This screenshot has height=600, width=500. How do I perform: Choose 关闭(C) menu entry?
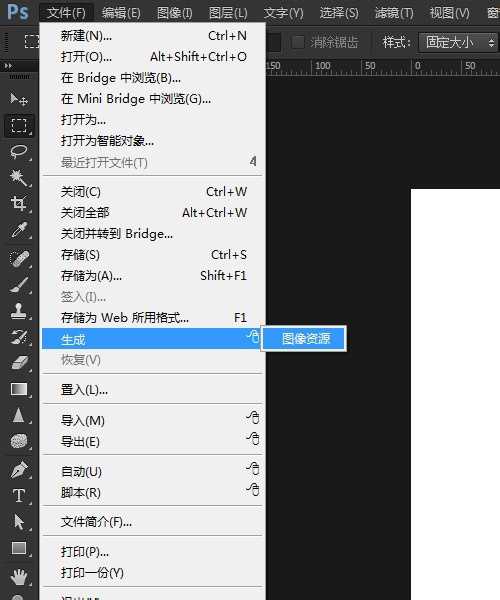[152, 191]
